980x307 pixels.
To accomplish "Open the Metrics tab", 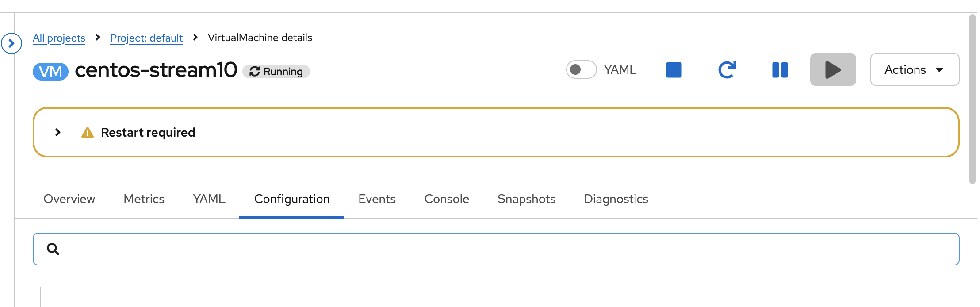I will tap(144, 199).
